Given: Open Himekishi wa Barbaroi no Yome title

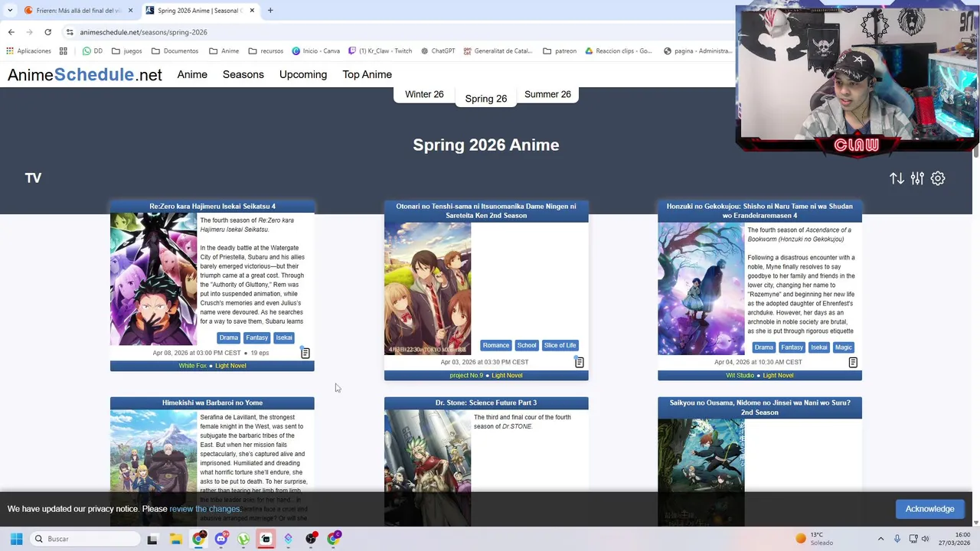Looking at the screenshot, I should [x=212, y=403].
